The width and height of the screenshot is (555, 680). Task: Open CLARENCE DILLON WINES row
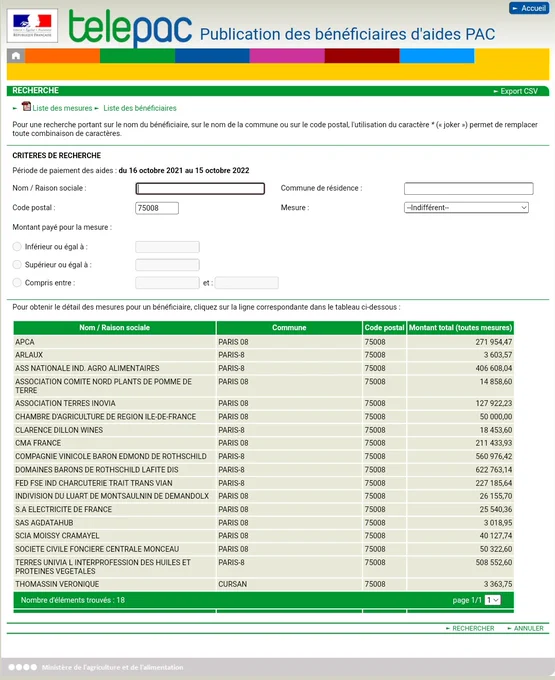point(264,430)
